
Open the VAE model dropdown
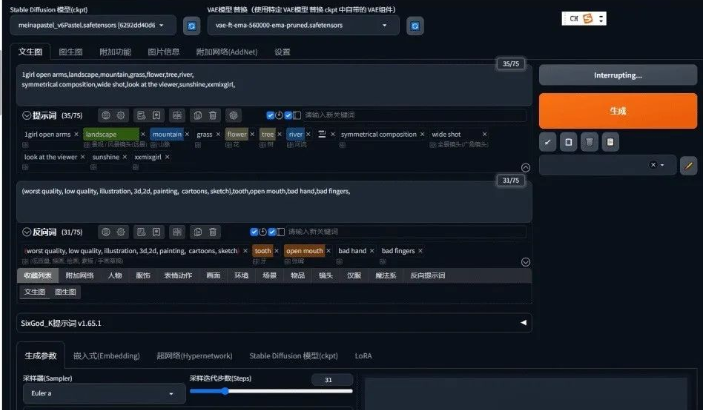[x=303, y=26]
